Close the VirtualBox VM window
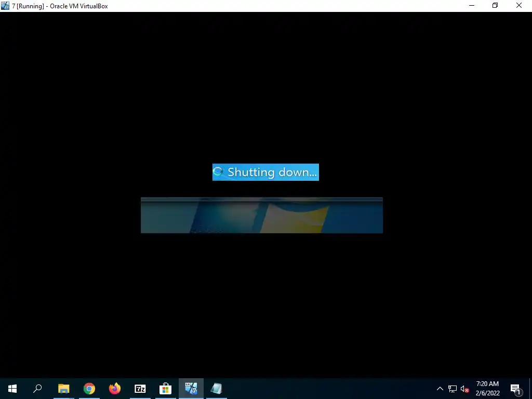Image resolution: width=532 pixels, height=399 pixels. click(519, 5)
